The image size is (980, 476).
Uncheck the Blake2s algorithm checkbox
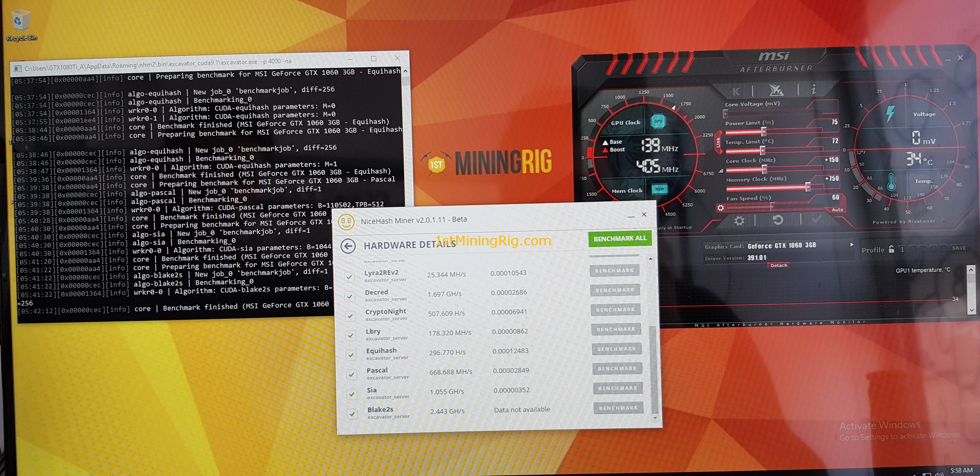352,414
